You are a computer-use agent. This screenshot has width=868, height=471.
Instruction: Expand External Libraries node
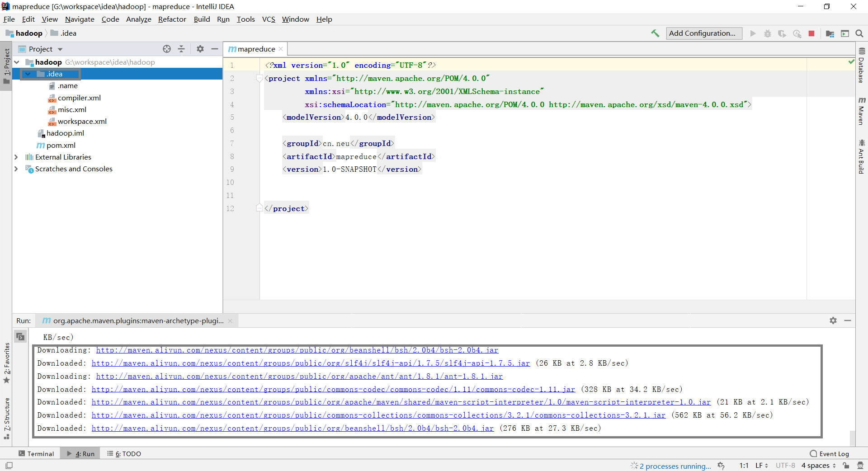17,157
